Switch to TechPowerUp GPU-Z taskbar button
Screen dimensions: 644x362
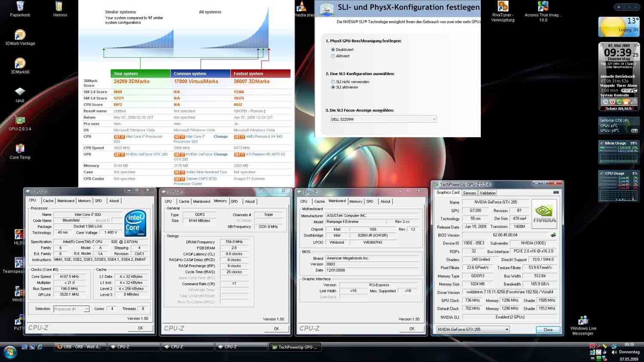point(295,347)
